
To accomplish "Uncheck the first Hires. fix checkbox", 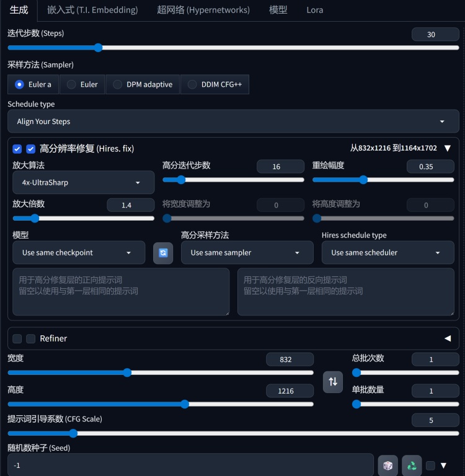I will [17, 149].
